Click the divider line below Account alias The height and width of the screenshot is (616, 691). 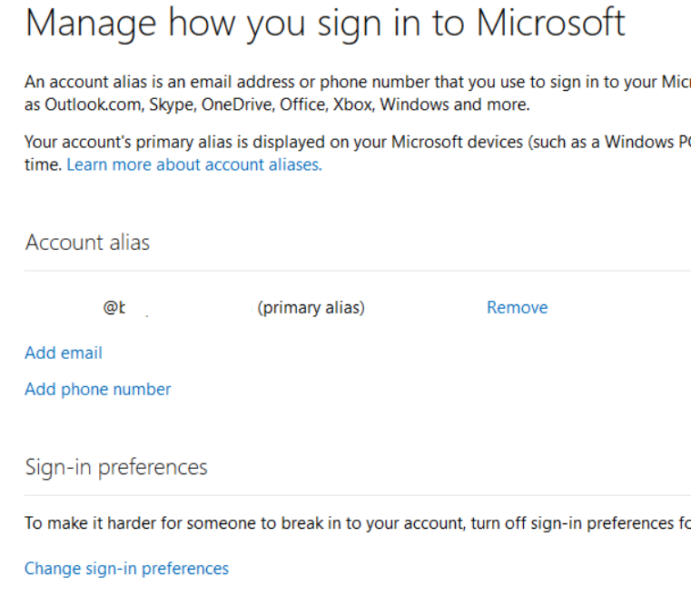click(x=354, y=271)
